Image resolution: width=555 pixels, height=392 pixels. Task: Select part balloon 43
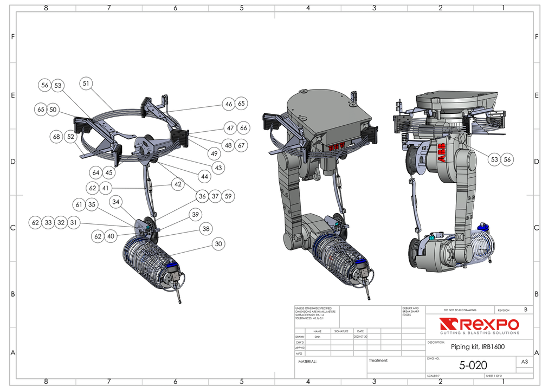pos(218,168)
